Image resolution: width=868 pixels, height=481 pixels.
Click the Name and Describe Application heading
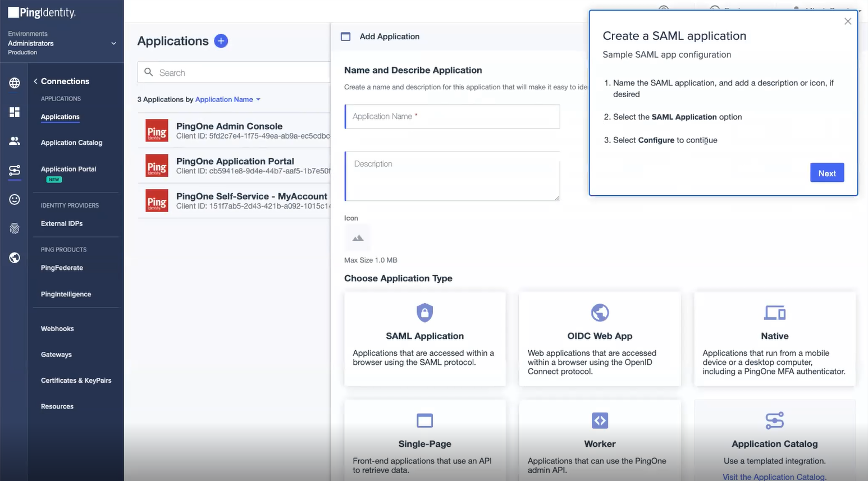point(413,70)
